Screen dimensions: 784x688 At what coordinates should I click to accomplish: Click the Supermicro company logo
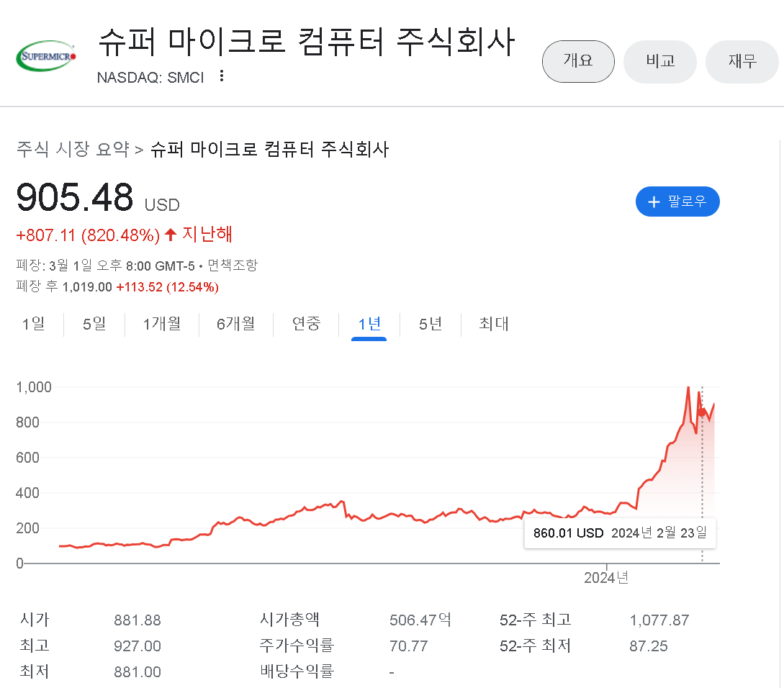pyautogui.click(x=46, y=55)
